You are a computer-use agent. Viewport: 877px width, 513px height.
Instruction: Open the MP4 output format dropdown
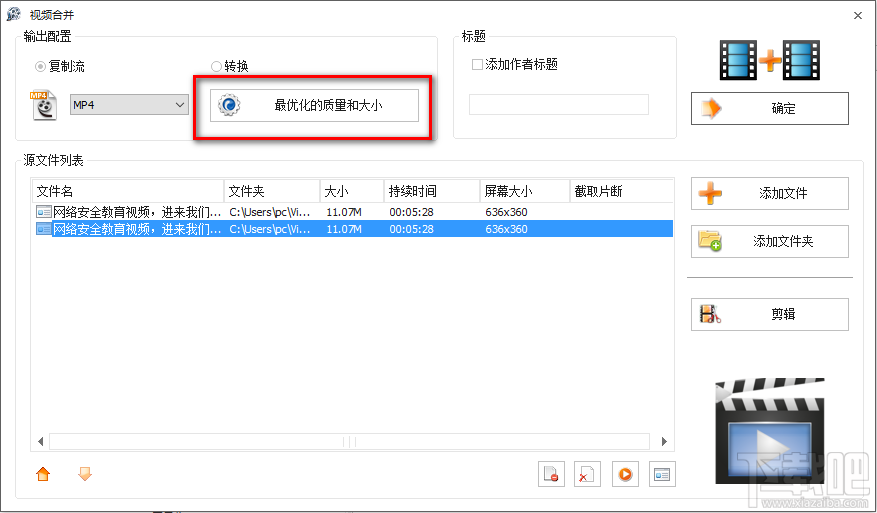tap(129, 105)
